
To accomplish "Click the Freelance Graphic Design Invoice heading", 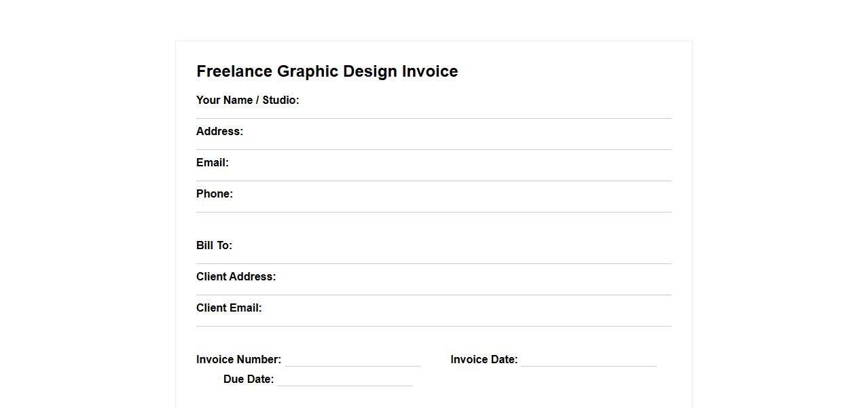I will click(327, 71).
